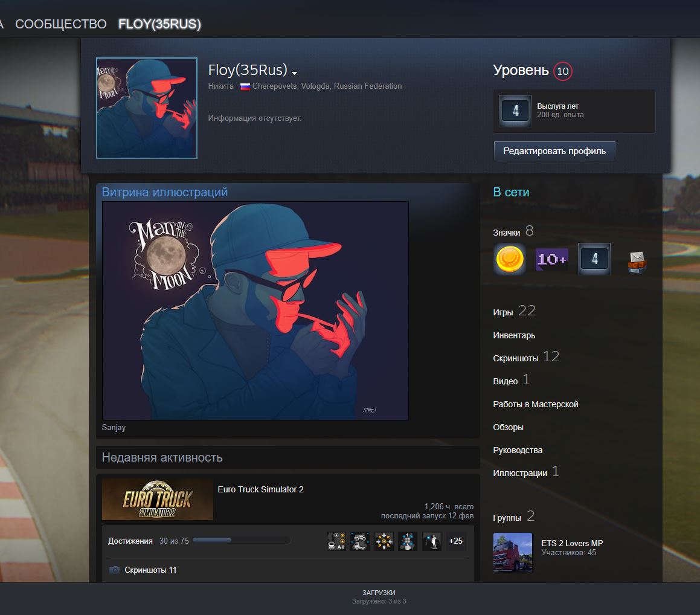Image resolution: width=700 pixels, height=615 pixels.
Task: Click the Участников: 45 member count
Action: click(x=569, y=552)
